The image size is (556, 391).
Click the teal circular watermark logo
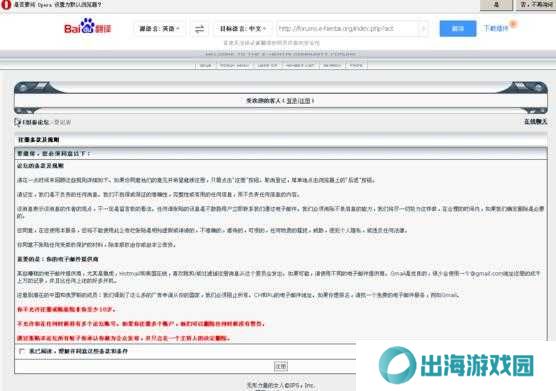[397, 365]
